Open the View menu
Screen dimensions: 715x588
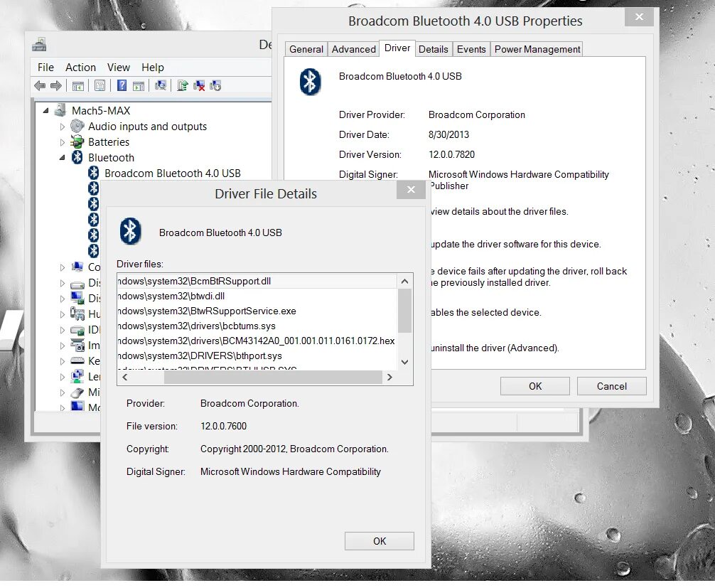click(x=119, y=68)
